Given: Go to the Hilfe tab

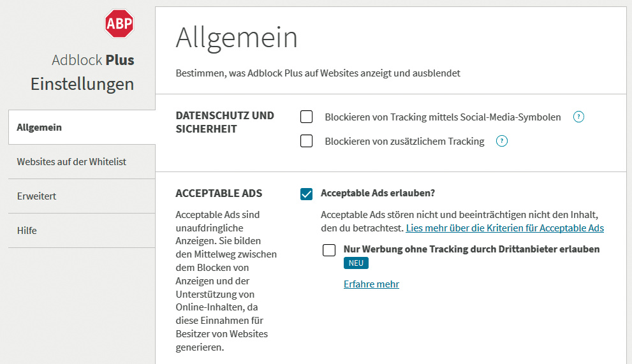Looking at the screenshot, I should click(27, 231).
